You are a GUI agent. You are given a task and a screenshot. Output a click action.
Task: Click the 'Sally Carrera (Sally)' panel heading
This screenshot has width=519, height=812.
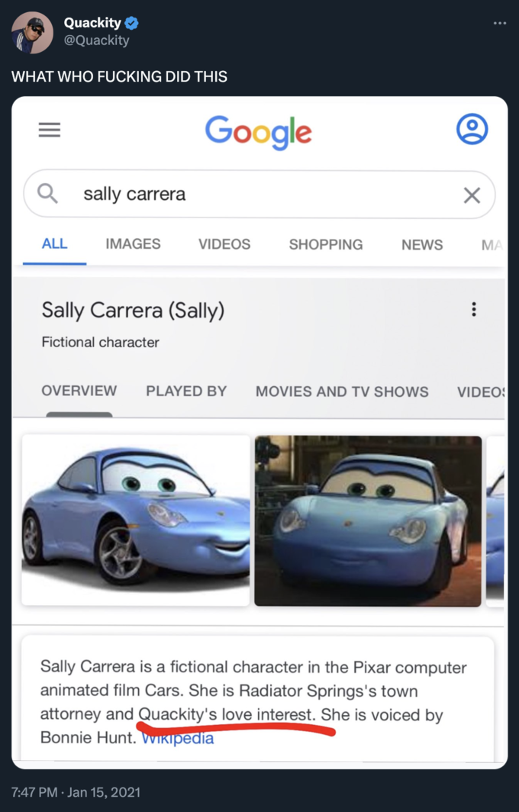[x=133, y=311]
